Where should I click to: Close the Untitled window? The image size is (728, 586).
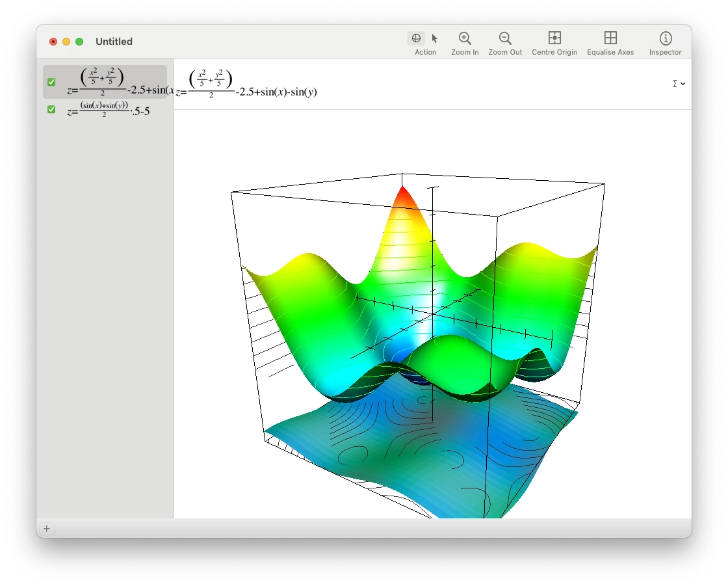pyautogui.click(x=53, y=42)
